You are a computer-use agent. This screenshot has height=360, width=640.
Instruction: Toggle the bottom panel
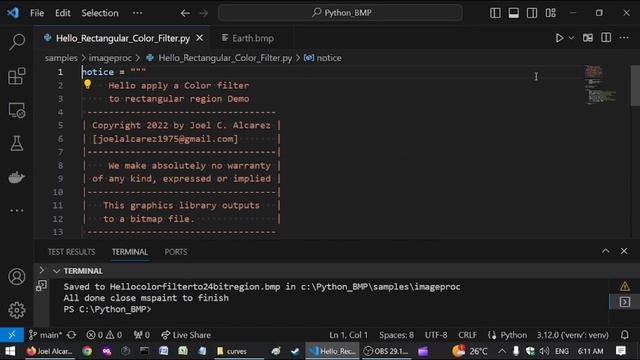click(x=513, y=13)
